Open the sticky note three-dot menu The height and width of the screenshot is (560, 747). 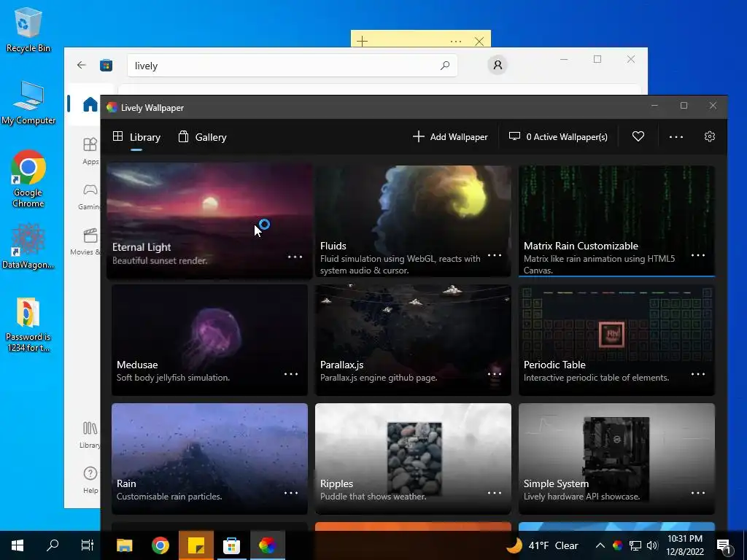(455, 42)
